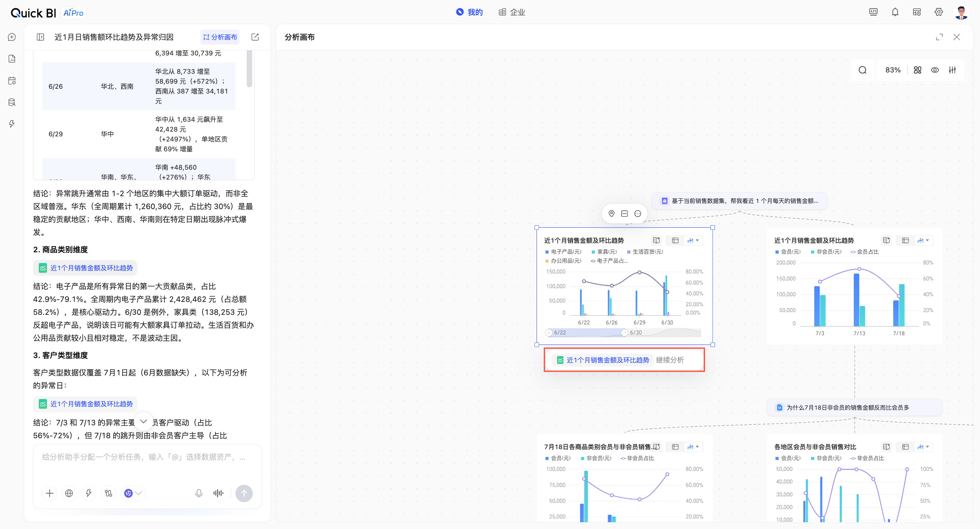This screenshot has width=980, height=529.
Task: Toggle 家具(元) legend series
Action: [604, 252]
